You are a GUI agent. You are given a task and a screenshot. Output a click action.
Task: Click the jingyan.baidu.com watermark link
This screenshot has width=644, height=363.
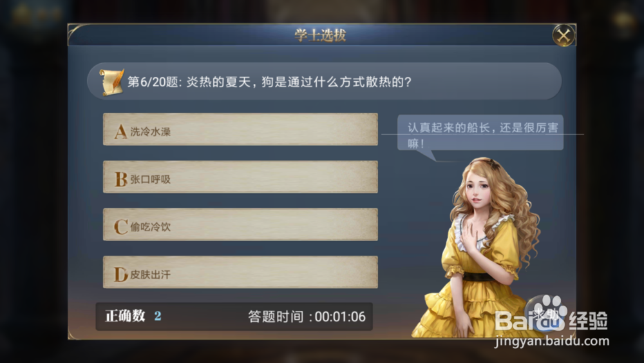point(552,341)
